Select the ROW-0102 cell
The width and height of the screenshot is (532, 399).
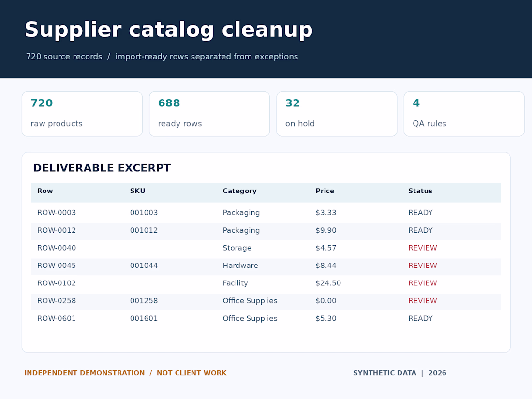[57, 283]
